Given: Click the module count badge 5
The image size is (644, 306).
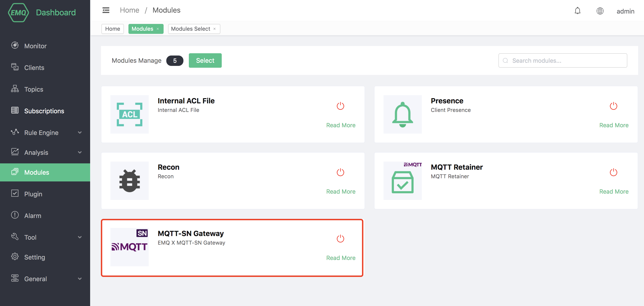Looking at the screenshot, I should 175,61.
